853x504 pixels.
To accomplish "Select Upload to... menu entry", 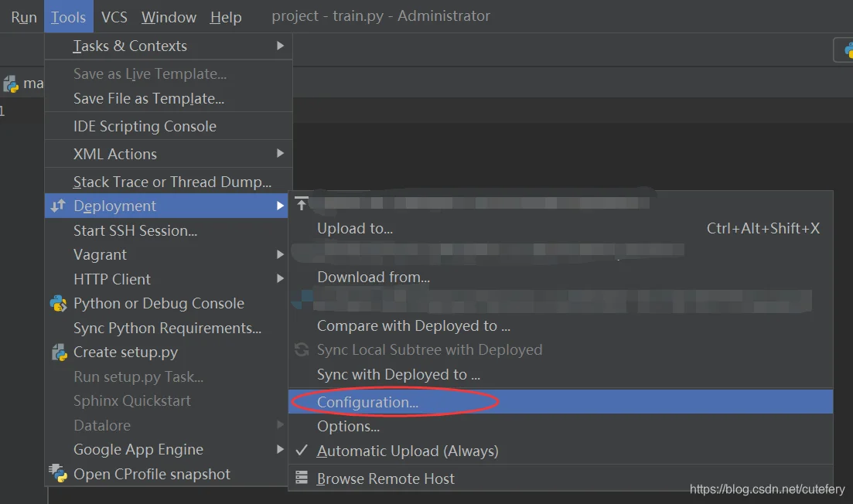I will [355, 228].
